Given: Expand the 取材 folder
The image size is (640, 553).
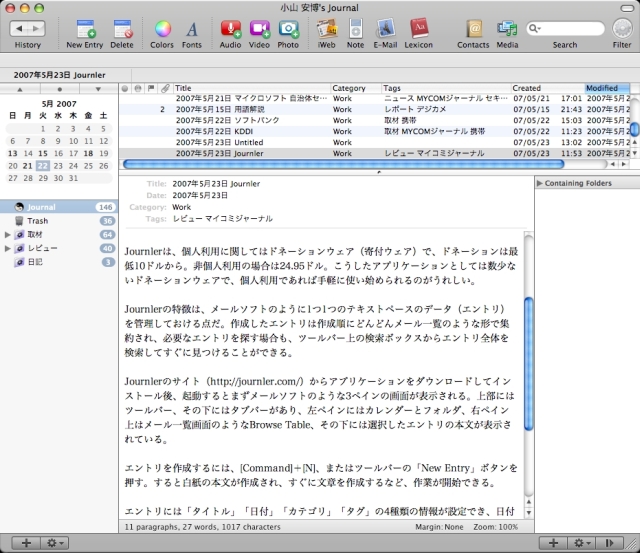Looking at the screenshot, I should click(7, 235).
